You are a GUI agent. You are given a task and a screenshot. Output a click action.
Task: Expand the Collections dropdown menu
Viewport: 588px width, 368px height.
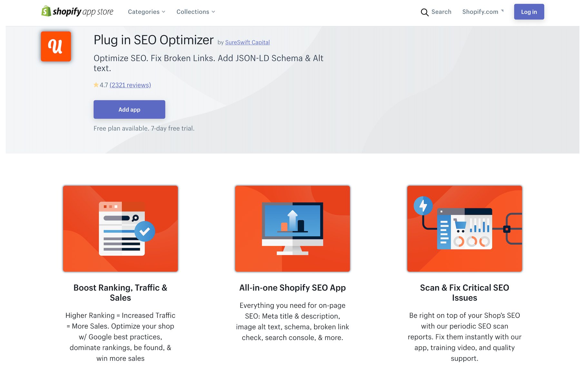tap(193, 12)
